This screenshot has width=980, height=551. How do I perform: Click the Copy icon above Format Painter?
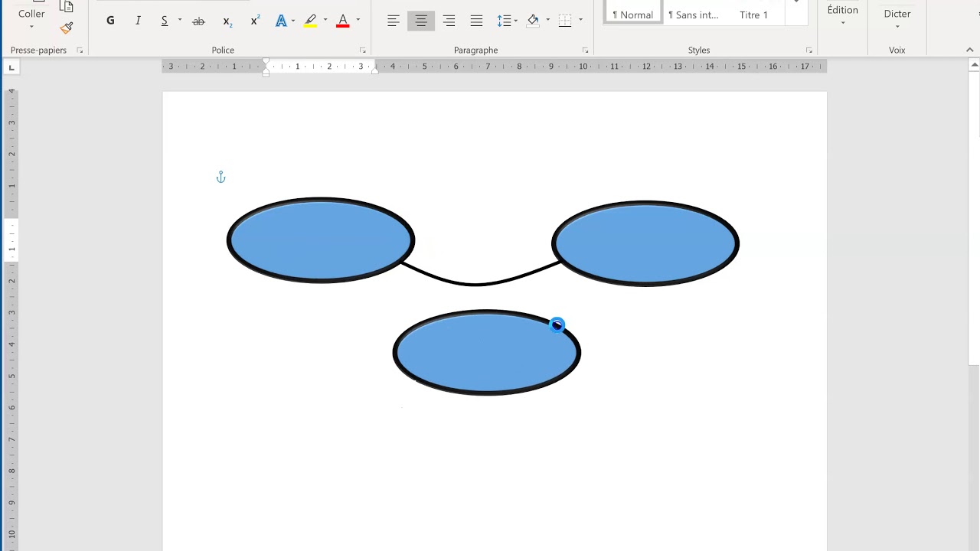(x=67, y=6)
